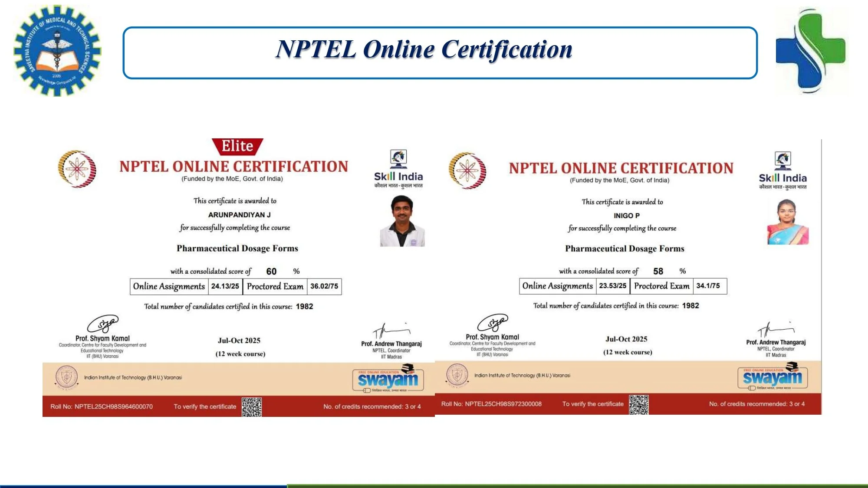
Task: Click the Funded by the MoE text on left certificate
Action: pos(232,179)
